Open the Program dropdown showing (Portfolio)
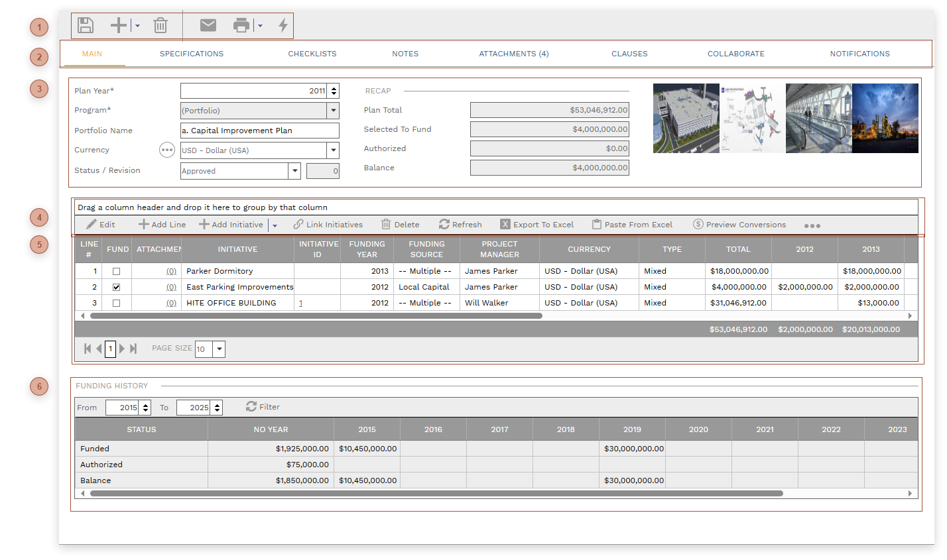 (334, 111)
